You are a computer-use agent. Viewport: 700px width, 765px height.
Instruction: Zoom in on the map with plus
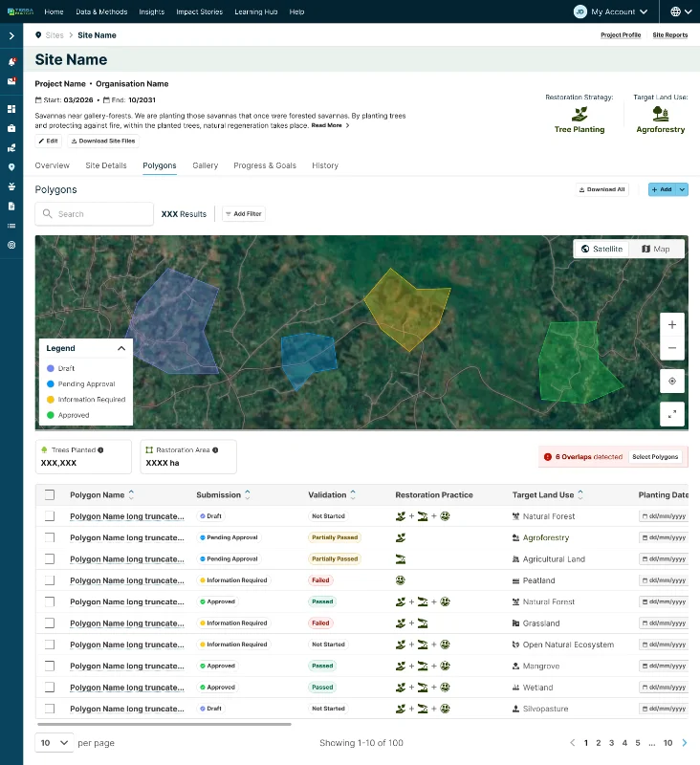pyautogui.click(x=671, y=324)
